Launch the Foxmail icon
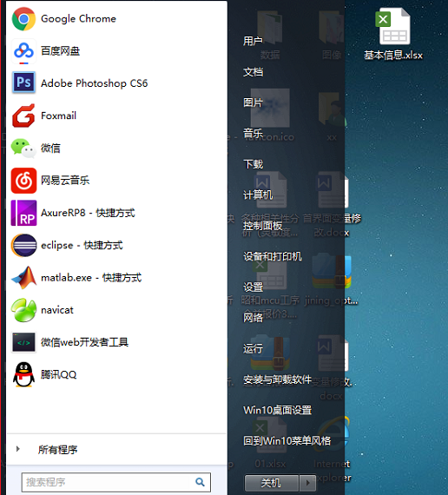The width and height of the screenshot is (448, 495). [23, 115]
